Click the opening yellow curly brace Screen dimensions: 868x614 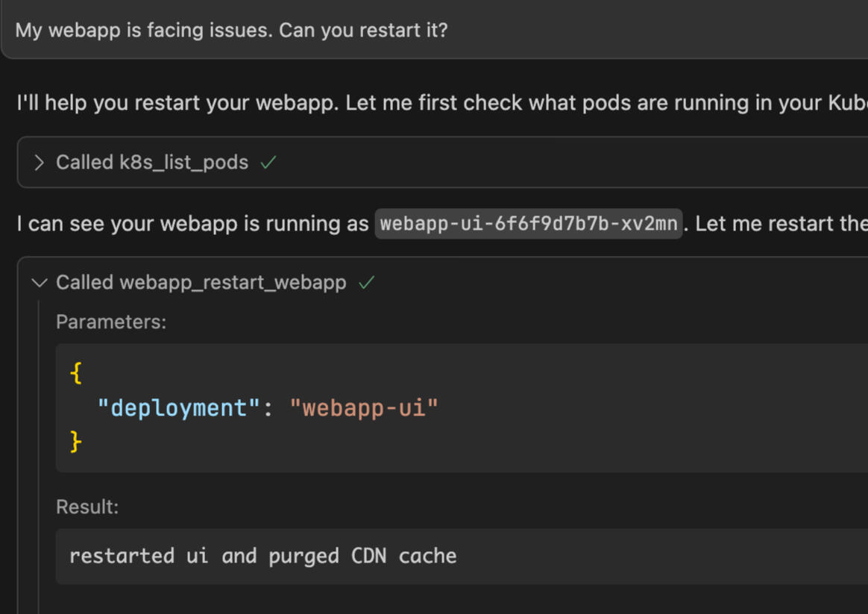click(x=75, y=373)
